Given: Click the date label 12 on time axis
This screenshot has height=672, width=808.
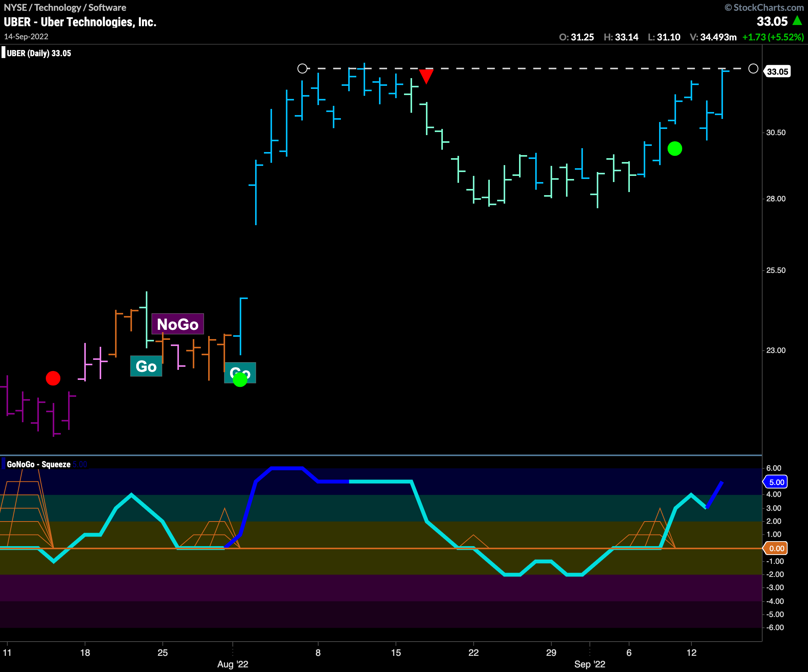Looking at the screenshot, I should [691, 652].
